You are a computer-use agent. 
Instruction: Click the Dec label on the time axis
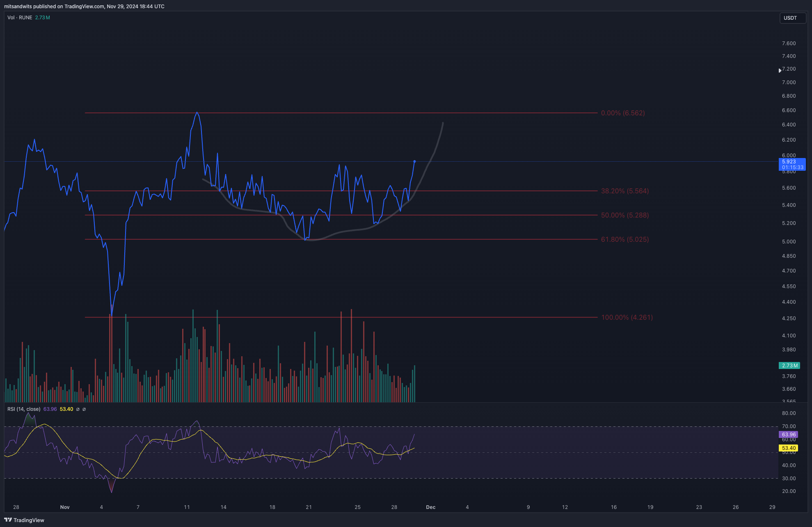tap(431, 507)
